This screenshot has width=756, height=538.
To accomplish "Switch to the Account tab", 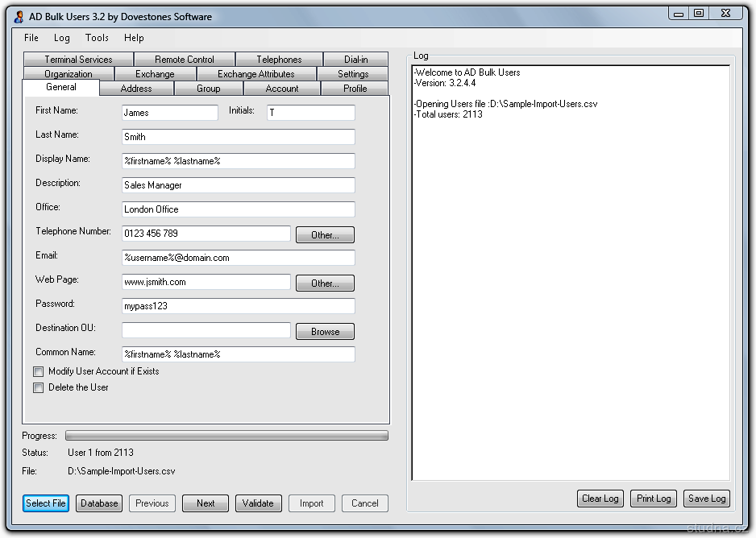I will tap(282, 88).
